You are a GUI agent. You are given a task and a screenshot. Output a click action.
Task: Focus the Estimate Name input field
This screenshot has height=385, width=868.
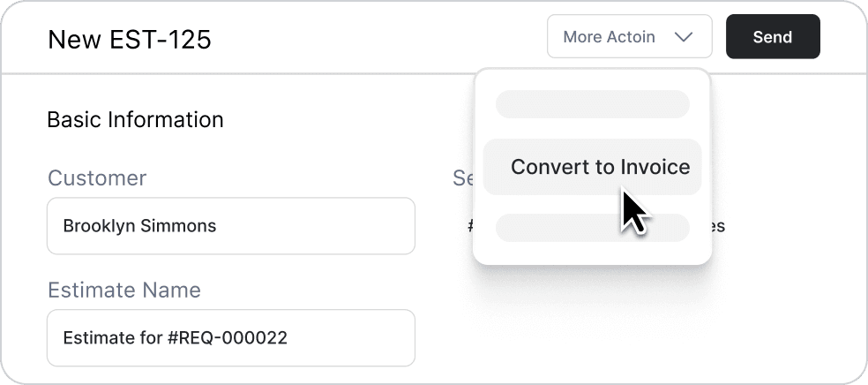click(x=230, y=337)
